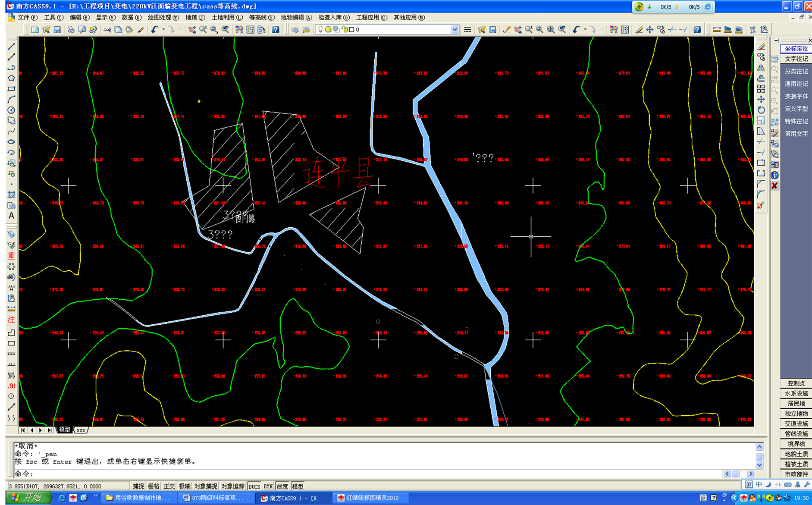The width and height of the screenshot is (812, 505).
Task: Click the Cut scissors icon
Action: point(107,30)
